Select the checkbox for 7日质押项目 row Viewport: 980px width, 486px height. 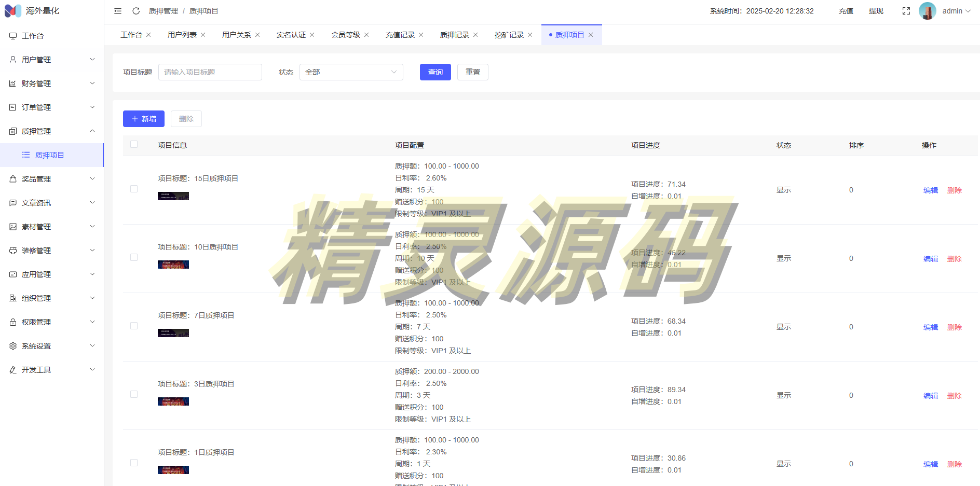click(134, 326)
